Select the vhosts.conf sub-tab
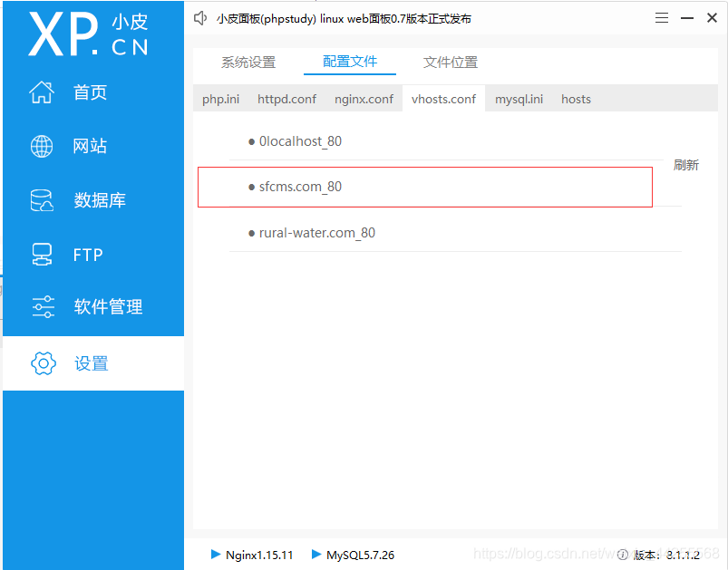Viewport: 728px width, 570px height. pyautogui.click(x=443, y=99)
